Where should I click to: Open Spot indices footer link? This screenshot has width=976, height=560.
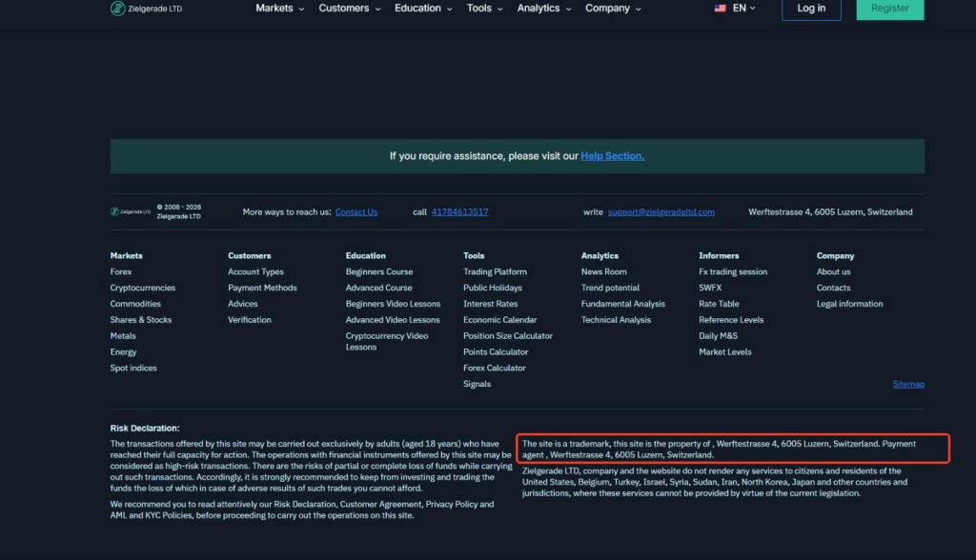coord(133,369)
